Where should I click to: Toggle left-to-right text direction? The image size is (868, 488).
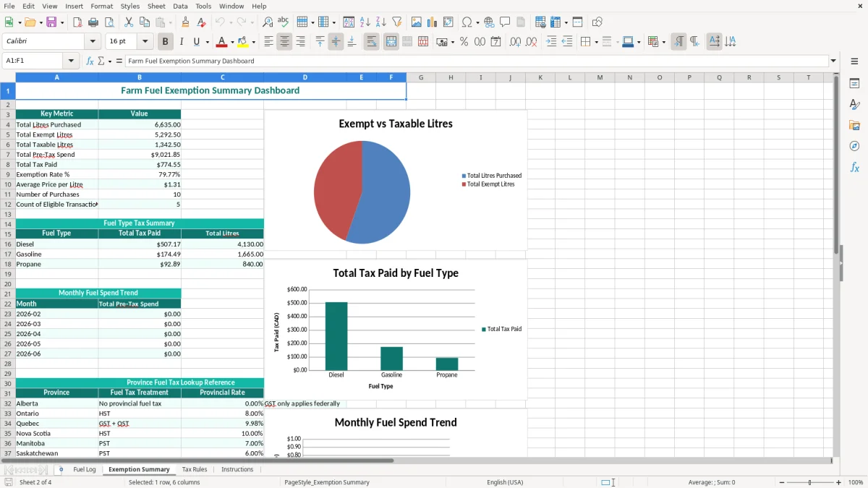678,42
